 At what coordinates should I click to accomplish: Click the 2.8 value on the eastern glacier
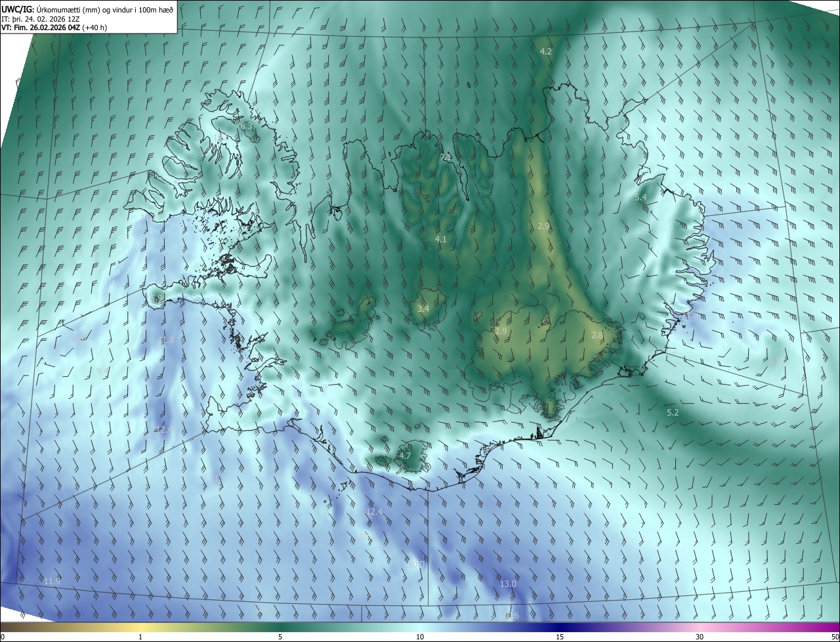click(597, 335)
